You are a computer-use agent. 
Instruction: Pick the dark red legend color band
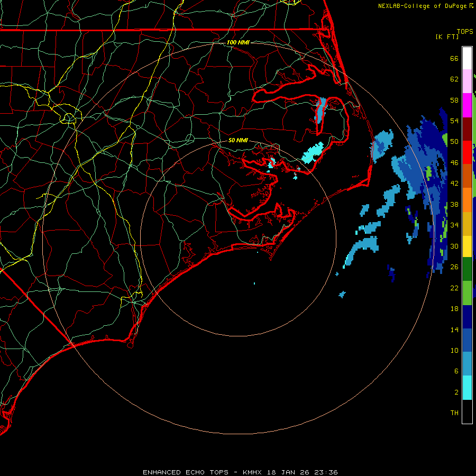tap(467, 129)
